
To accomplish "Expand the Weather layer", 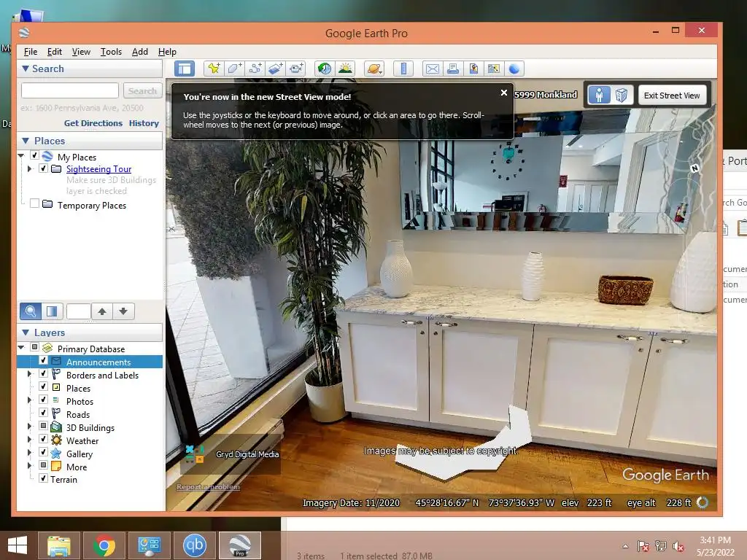I will (29, 440).
